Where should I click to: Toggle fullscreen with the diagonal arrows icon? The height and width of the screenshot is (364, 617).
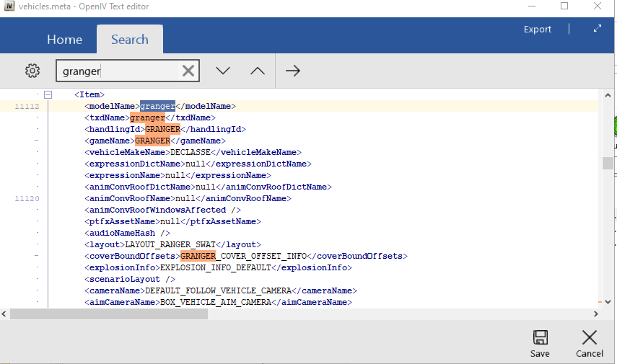(597, 29)
